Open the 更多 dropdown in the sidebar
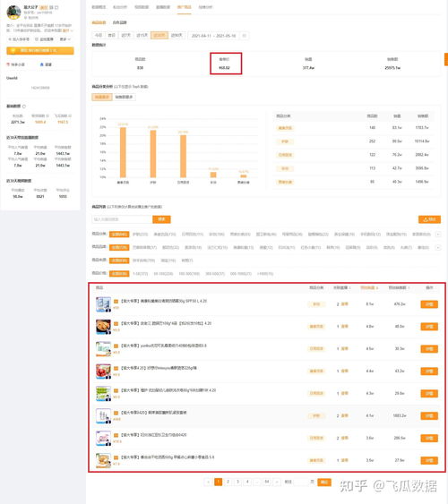The height and width of the screenshot is (504, 448). click(x=65, y=39)
